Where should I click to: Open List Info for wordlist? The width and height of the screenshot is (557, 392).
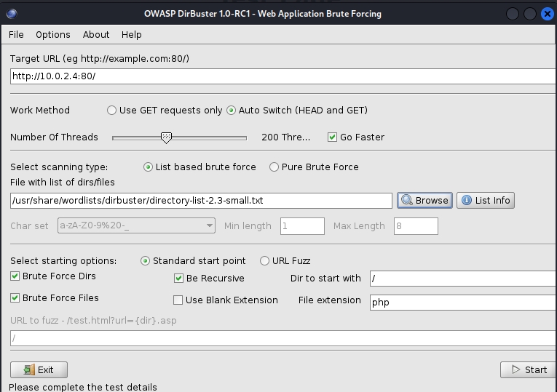click(x=486, y=201)
